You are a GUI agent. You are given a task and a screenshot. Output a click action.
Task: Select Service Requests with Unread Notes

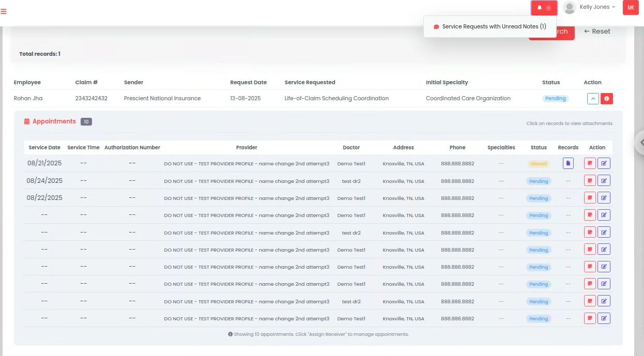click(x=489, y=26)
